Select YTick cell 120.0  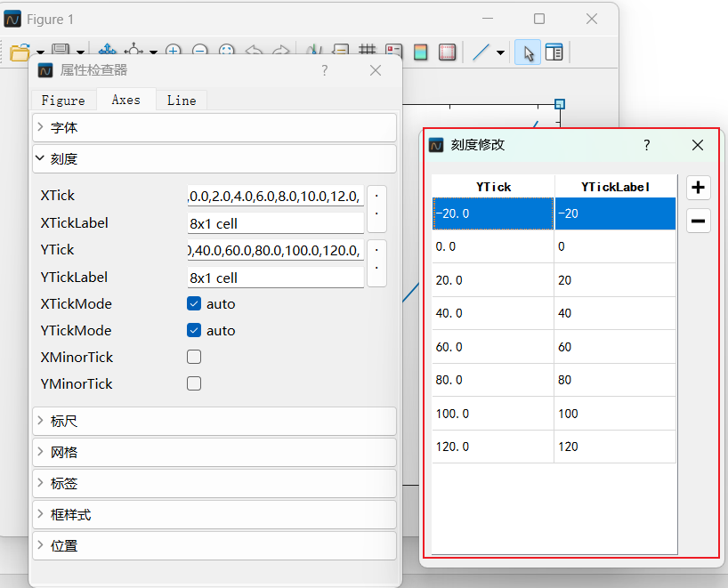tap(493, 447)
